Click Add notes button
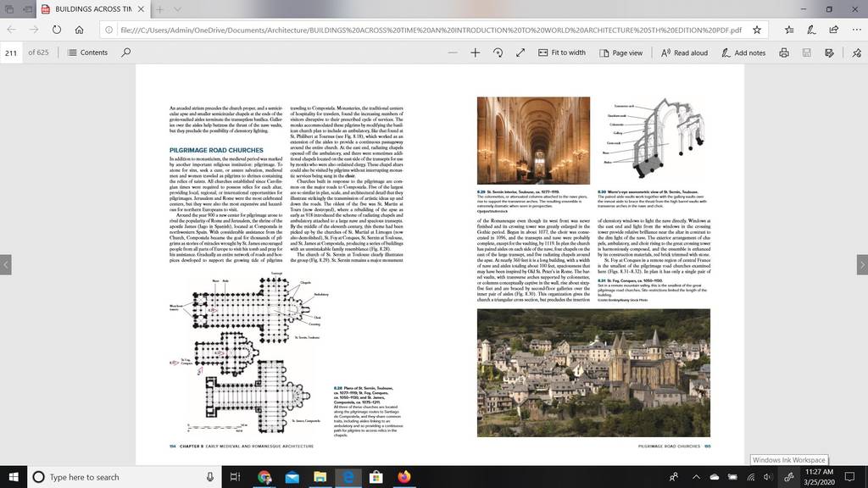This screenshot has height=488, width=868. [x=743, y=53]
